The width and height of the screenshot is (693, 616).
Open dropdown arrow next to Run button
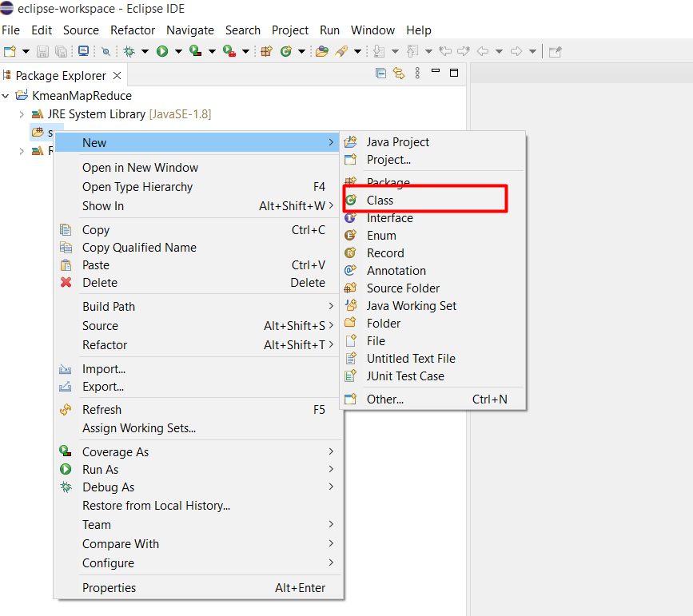(178, 51)
